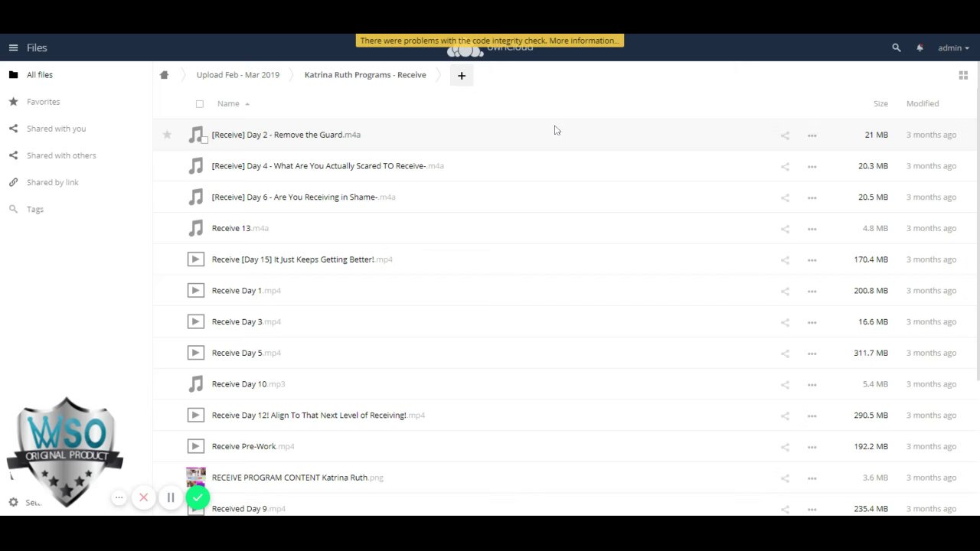Click More information on integrity warning
Image resolution: width=980 pixels, height=551 pixels.
coord(584,41)
